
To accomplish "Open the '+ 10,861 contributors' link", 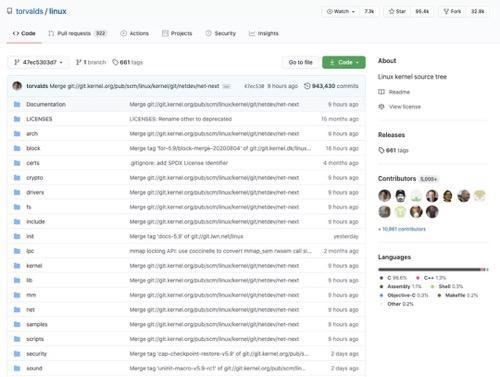I will (x=402, y=229).
